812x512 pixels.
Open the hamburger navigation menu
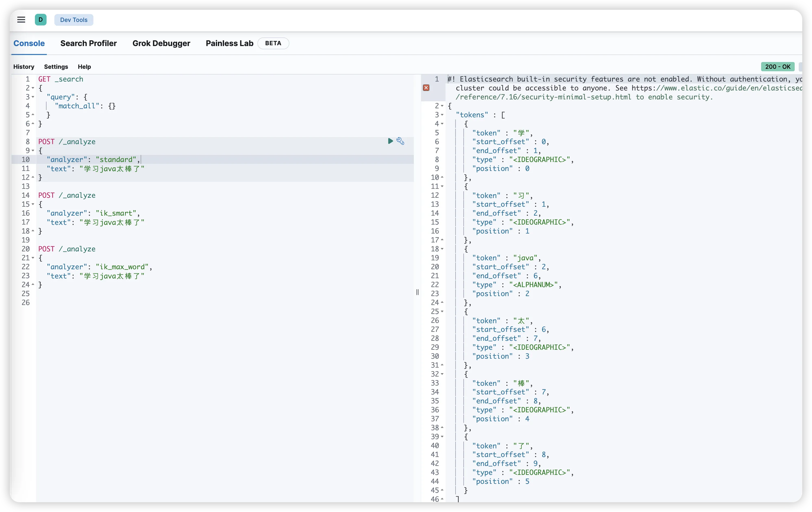(x=21, y=20)
